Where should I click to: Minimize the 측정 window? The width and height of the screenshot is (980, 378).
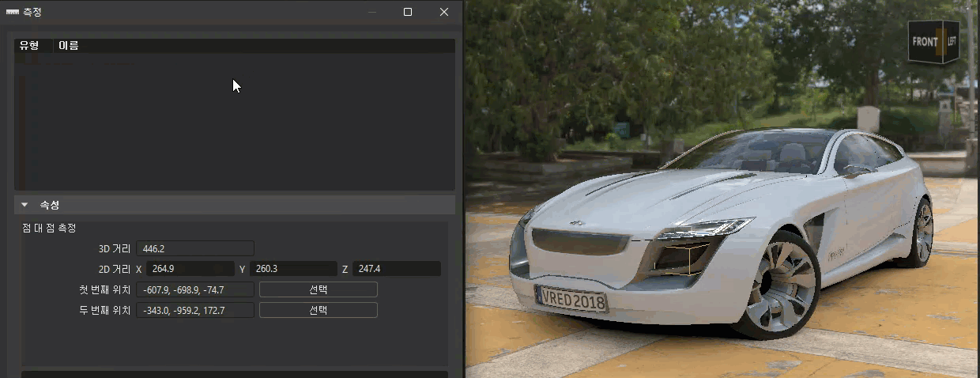click(x=371, y=12)
